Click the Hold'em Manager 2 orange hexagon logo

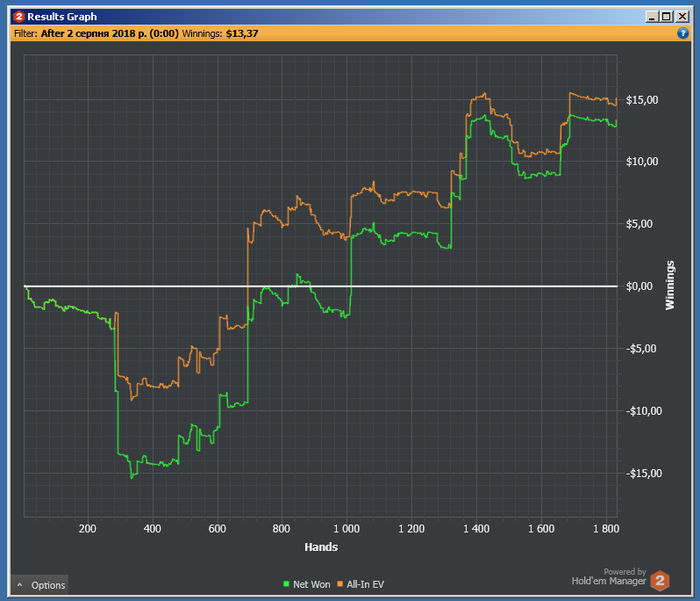[x=659, y=581]
